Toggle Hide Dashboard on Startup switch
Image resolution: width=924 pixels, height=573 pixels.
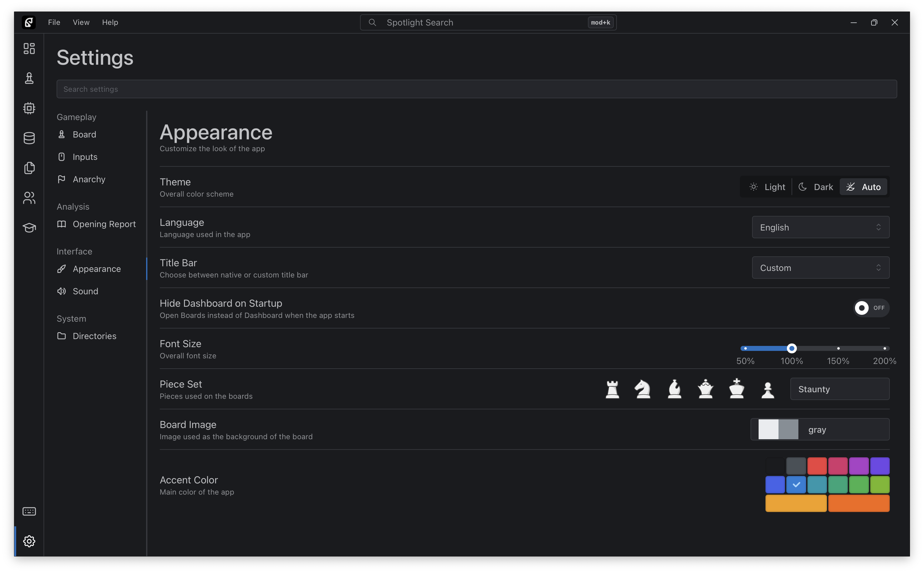(x=871, y=308)
